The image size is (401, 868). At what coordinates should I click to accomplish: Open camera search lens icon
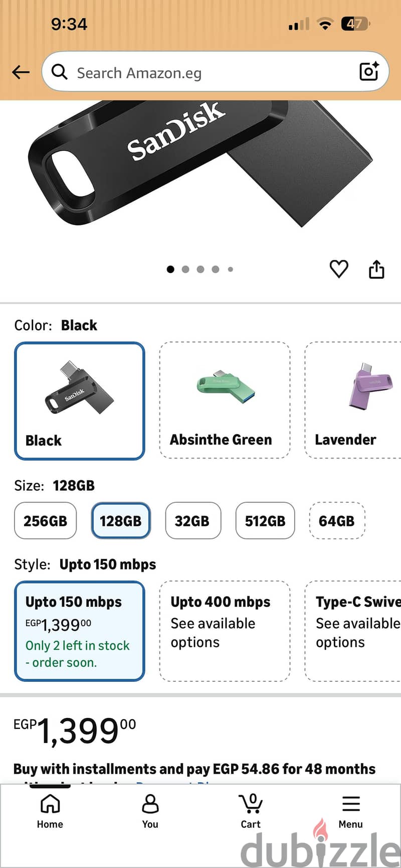pyautogui.click(x=369, y=71)
